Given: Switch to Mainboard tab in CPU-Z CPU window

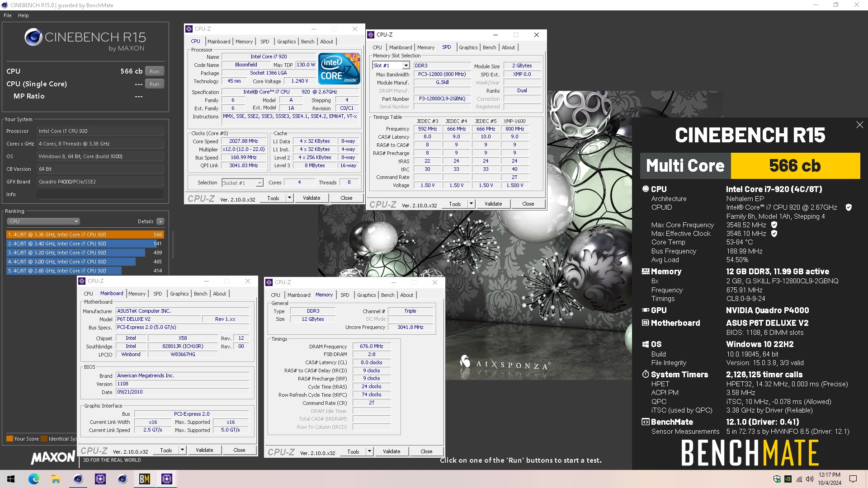Looking at the screenshot, I should click(x=219, y=42).
